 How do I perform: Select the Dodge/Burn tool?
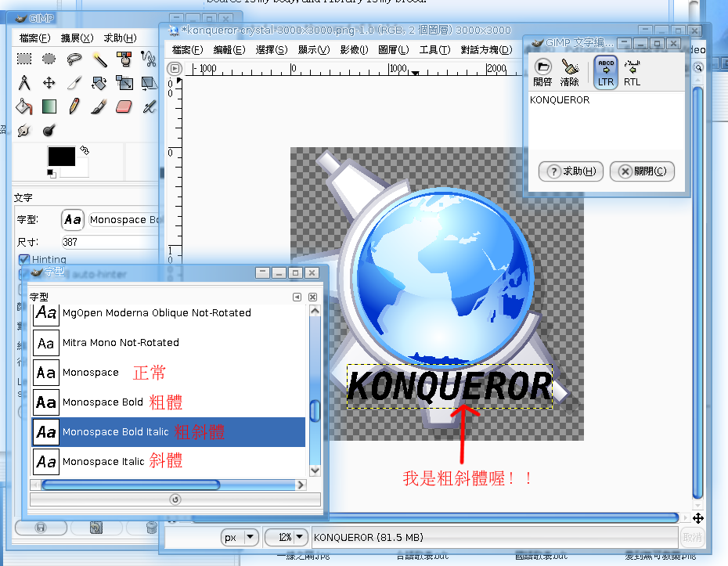[x=49, y=131]
